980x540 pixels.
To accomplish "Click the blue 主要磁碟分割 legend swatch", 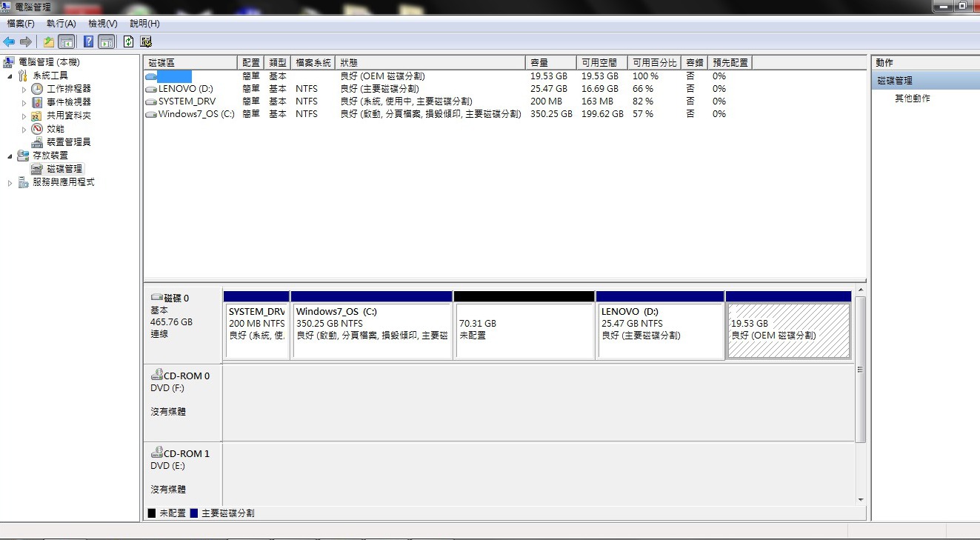I will click(194, 513).
